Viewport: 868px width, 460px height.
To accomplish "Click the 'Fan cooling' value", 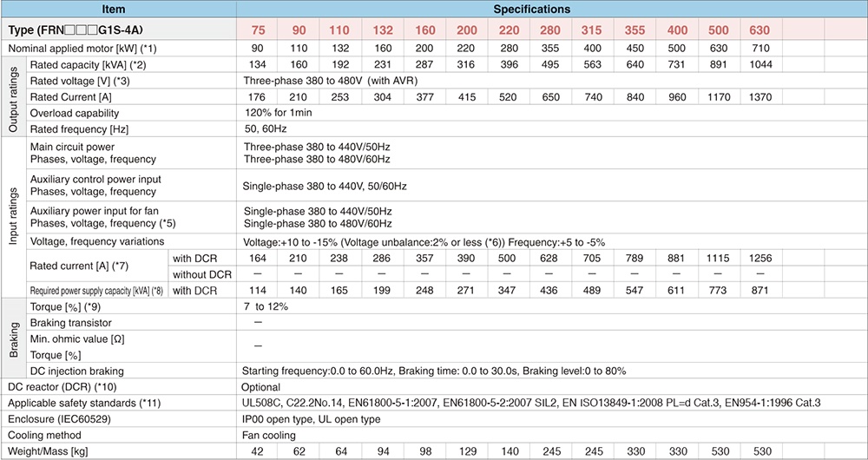I will [268, 435].
